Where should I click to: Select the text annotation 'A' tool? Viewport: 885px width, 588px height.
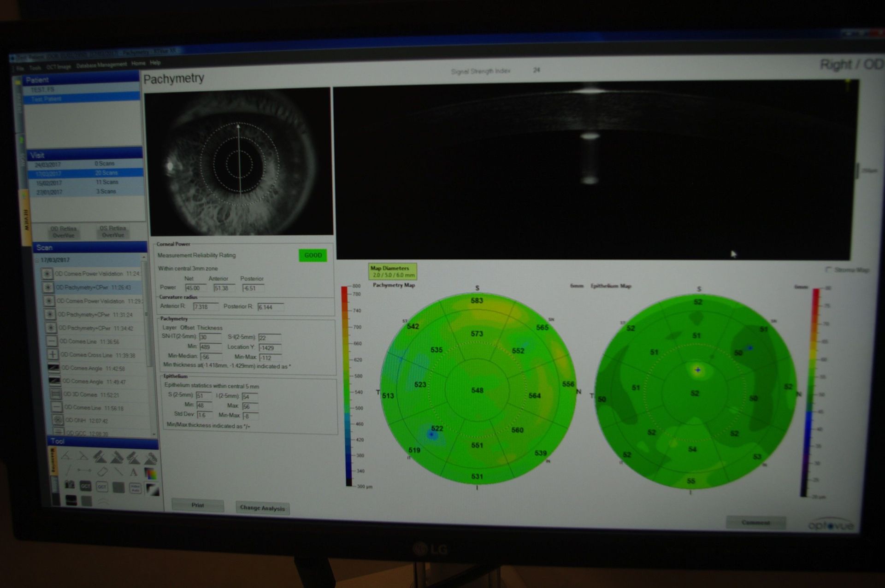(133, 472)
